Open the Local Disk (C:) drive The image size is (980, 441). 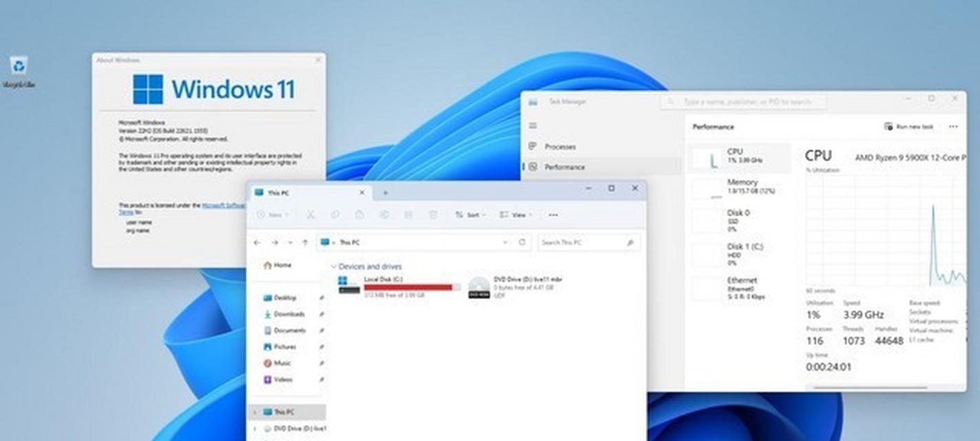(400, 287)
